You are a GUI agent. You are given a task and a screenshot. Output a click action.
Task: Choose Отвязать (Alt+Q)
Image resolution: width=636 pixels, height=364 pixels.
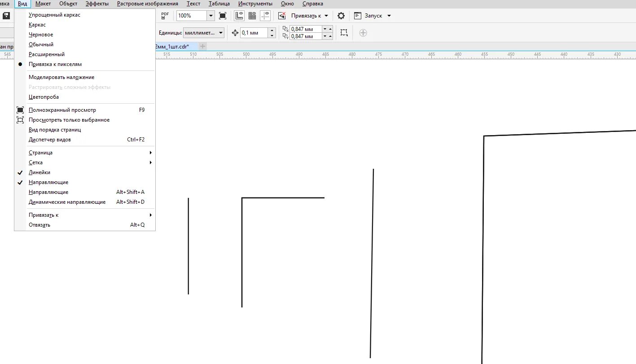pyautogui.click(x=85, y=225)
